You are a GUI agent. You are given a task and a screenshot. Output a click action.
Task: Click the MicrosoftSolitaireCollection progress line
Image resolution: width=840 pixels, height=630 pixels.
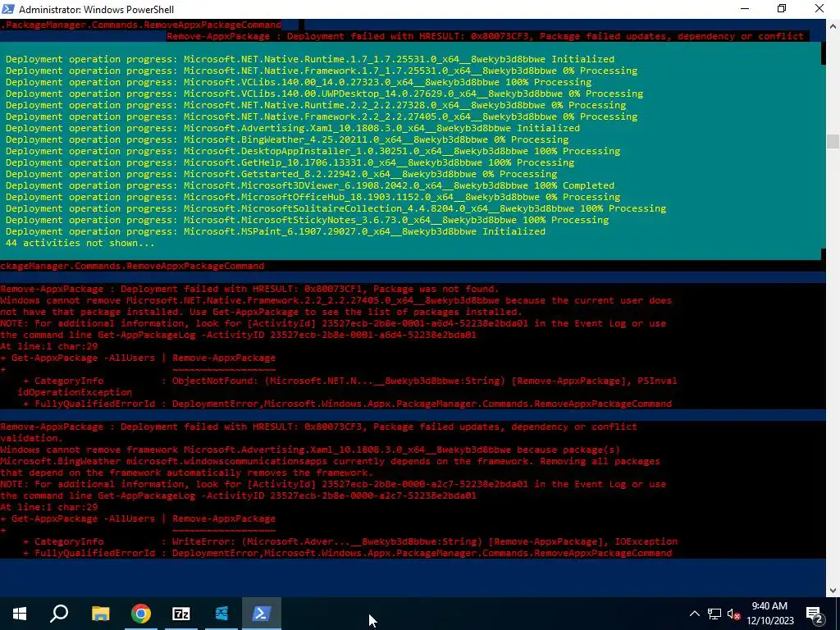pos(336,208)
